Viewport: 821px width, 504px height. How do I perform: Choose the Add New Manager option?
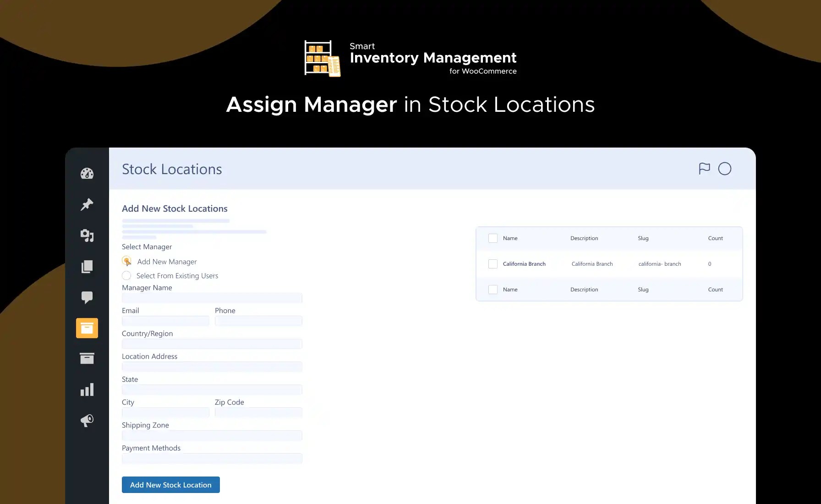126,261
